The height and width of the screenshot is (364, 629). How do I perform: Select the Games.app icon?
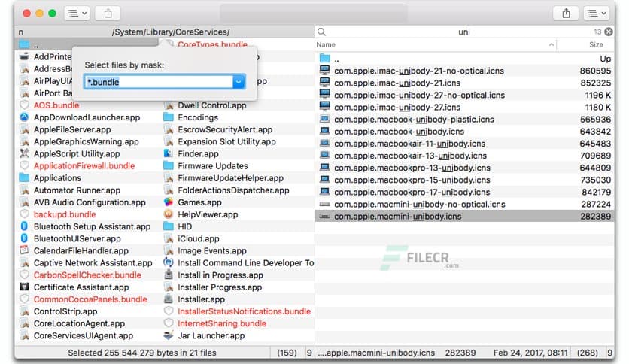click(169, 202)
